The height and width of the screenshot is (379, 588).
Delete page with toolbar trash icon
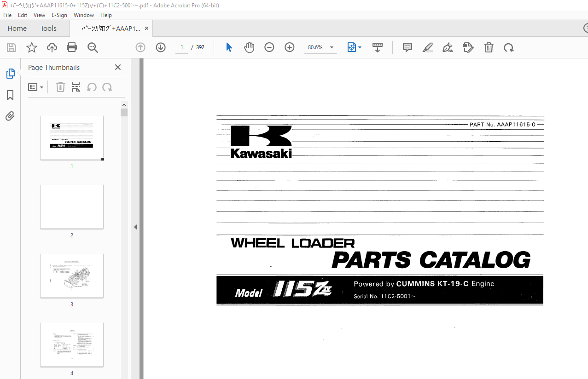tap(489, 47)
